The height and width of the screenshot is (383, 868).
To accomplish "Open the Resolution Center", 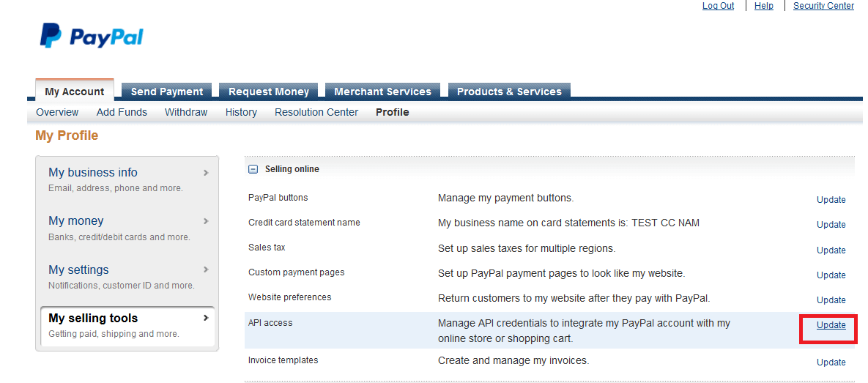I will [x=316, y=112].
